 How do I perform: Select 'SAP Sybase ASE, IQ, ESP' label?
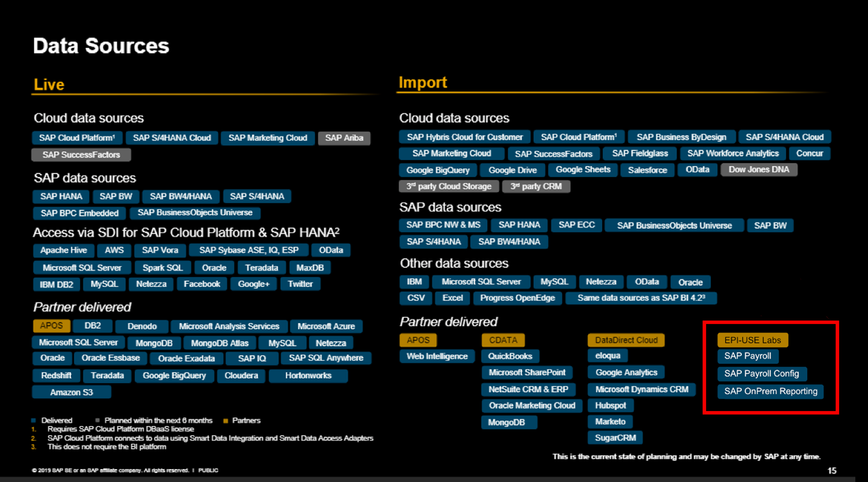[249, 250]
